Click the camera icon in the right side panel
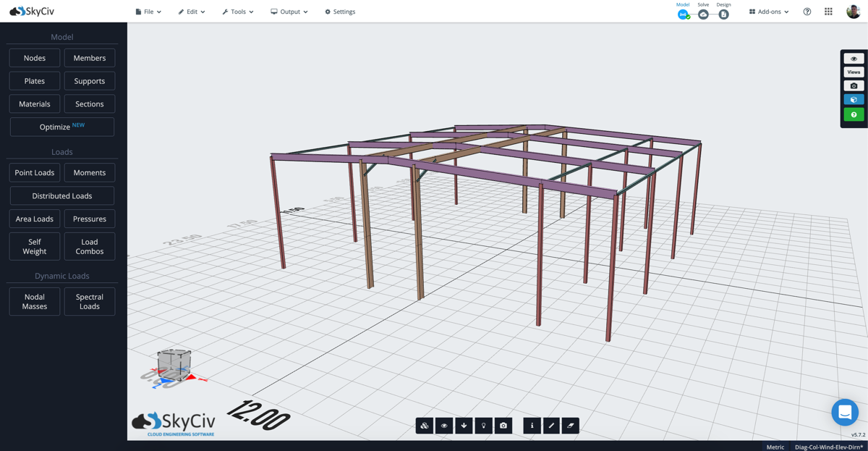The image size is (868, 451). (854, 85)
